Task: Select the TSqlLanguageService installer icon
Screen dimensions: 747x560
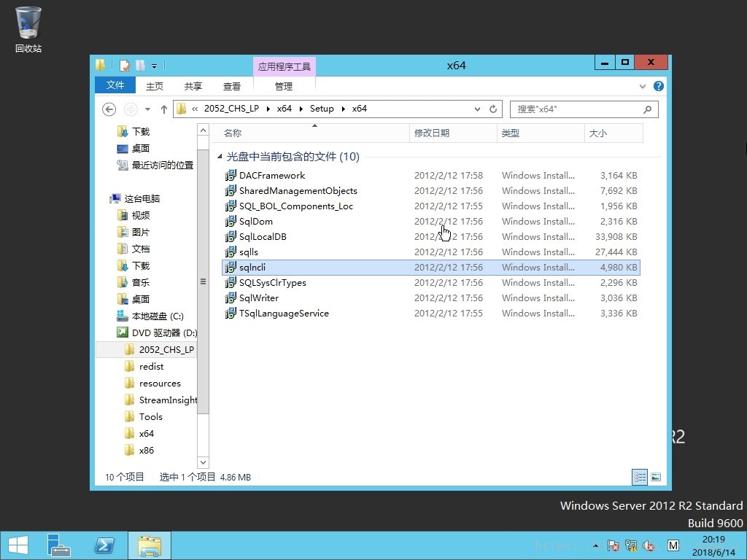Action: point(231,313)
